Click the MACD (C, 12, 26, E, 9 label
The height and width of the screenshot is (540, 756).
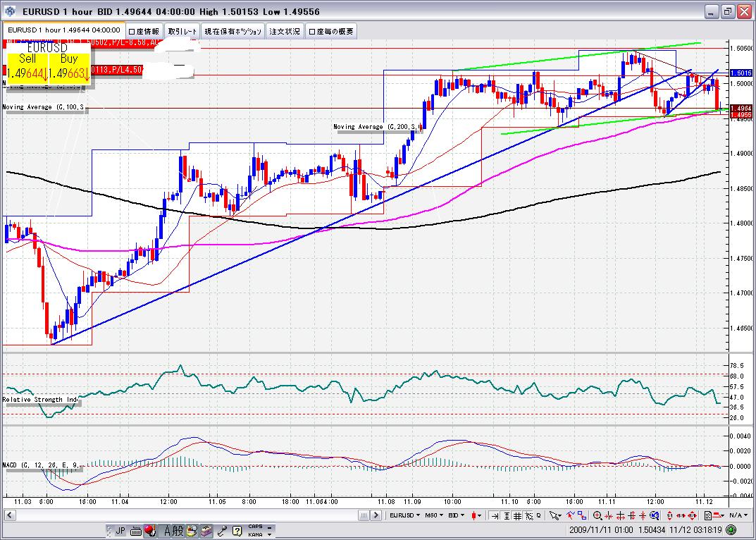[x=42, y=465]
